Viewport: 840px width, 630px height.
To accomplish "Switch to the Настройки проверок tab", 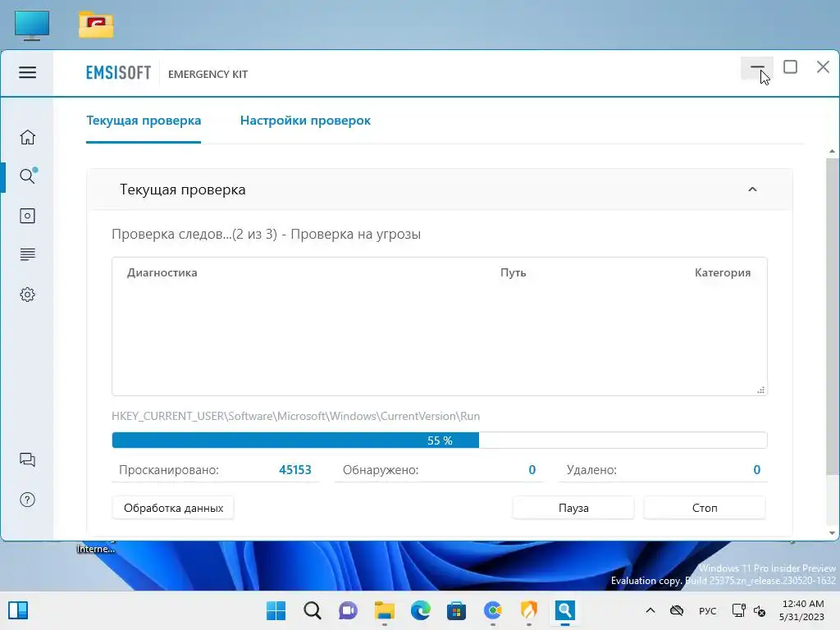I will pyautogui.click(x=305, y=121).
